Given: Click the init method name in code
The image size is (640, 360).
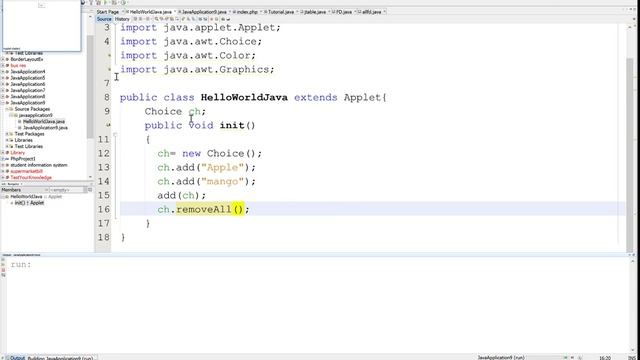Looking at the screenshot, I should (232, 125).
